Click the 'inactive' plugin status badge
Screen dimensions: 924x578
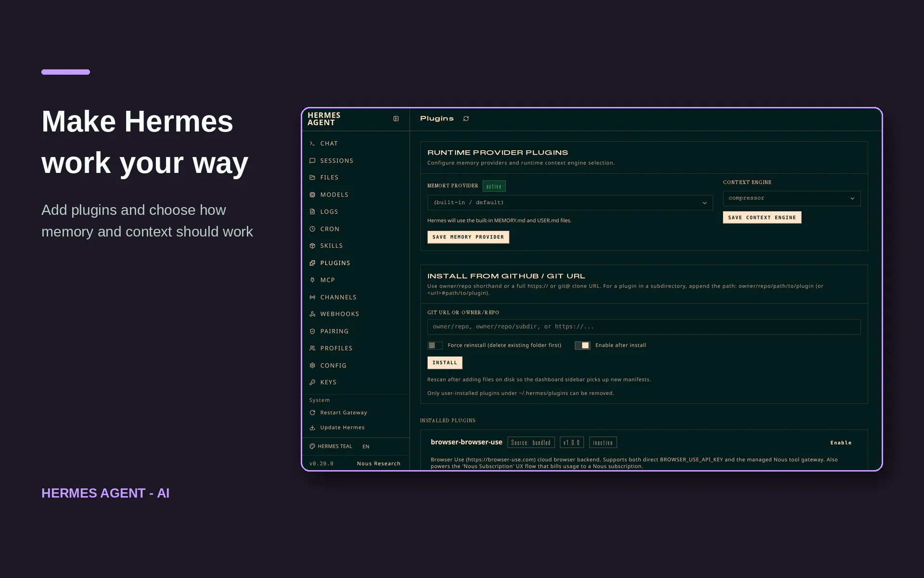pyautogui.click(x=603, y=443)
